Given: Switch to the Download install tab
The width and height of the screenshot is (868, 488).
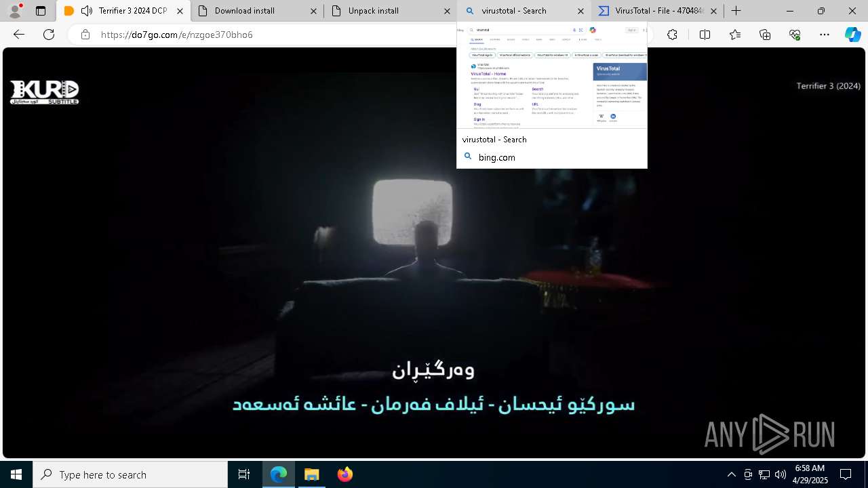Looking at the screenshot, I should (256, 11).
